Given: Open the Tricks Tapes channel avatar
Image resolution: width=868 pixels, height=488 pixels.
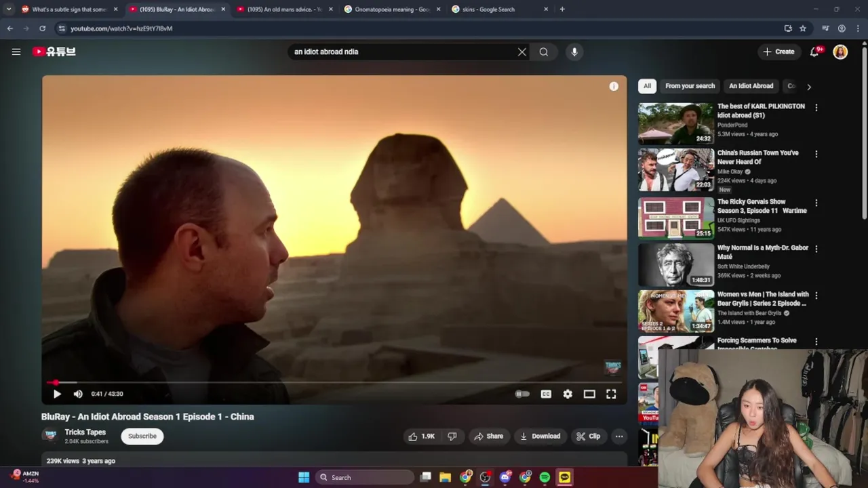Looking at the screenshot, I should click(x=50, y=436).
